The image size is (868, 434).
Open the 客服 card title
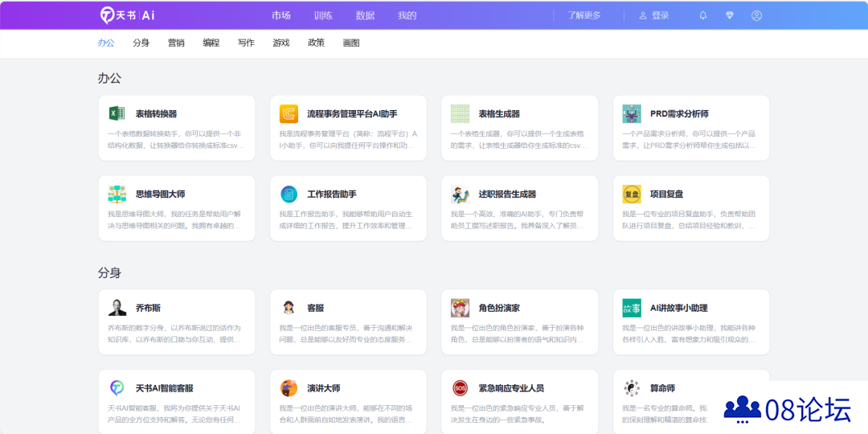[x=316, y=309]
